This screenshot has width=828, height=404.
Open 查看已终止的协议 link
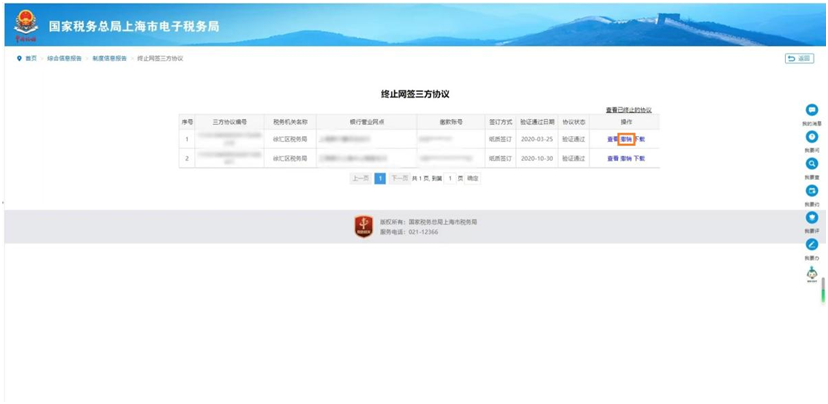point(628,110)
